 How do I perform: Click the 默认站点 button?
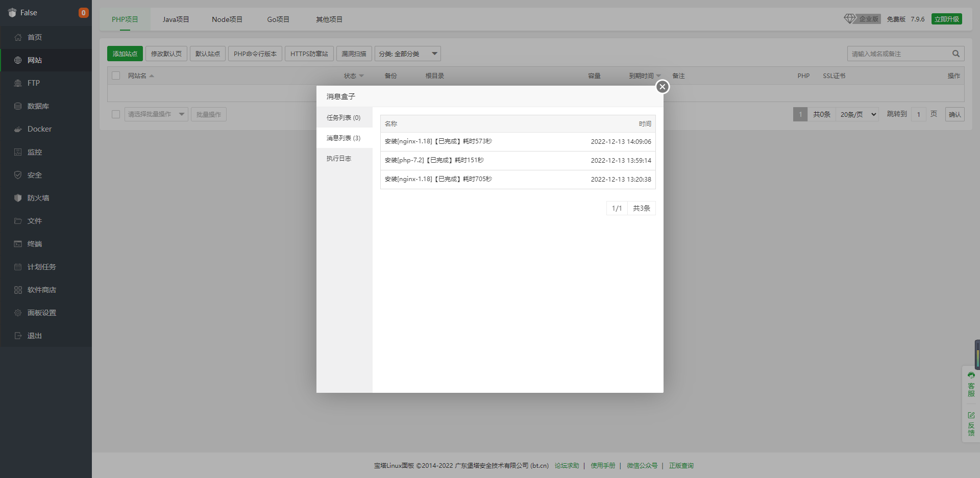[x=208, y=54]
